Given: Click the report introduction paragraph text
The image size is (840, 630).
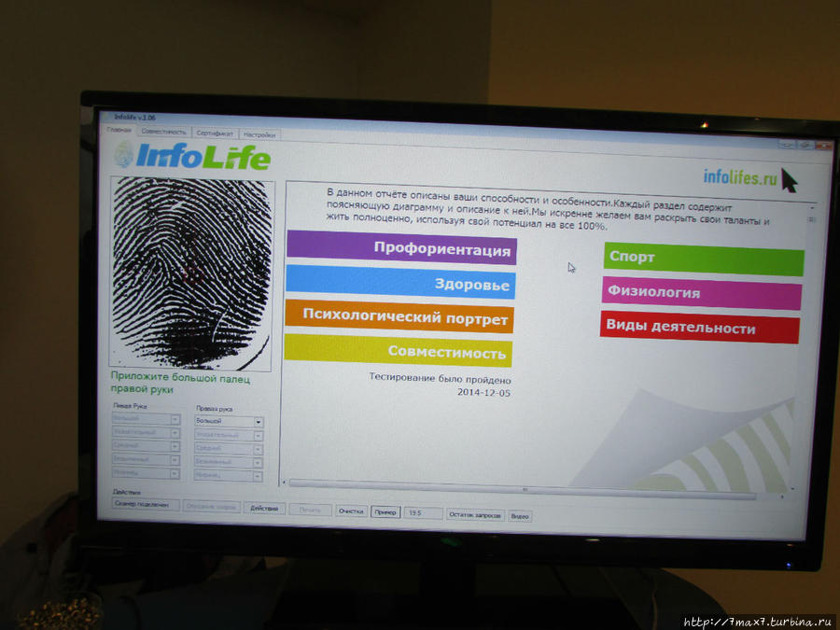Looking at the screenshot, I should coord(548,209).
